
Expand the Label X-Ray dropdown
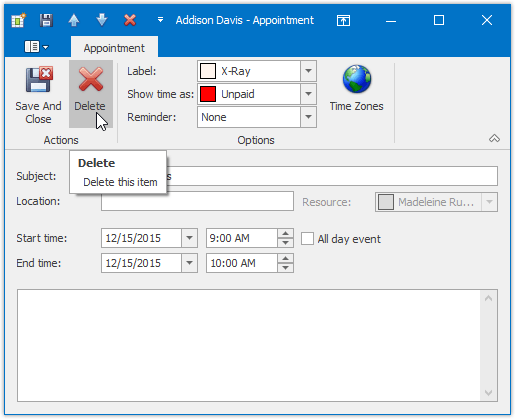[x=308, y=71]
